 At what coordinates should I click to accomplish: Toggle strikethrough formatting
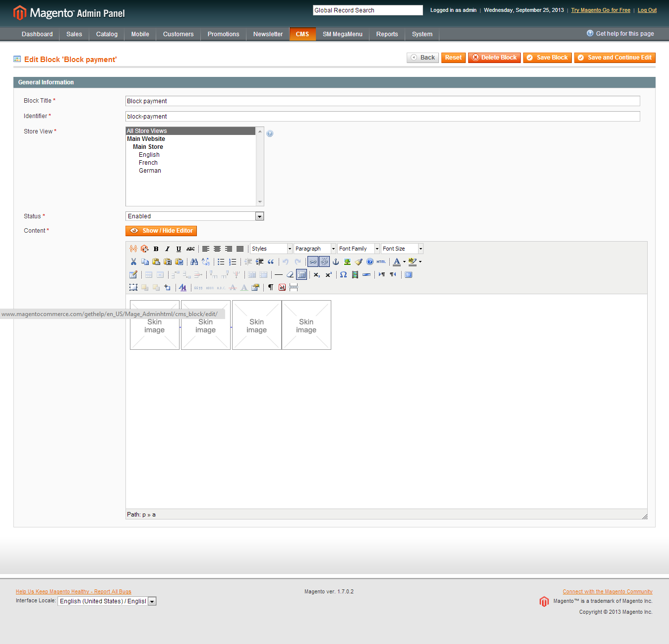pyautogui.click(x=190, y=249)
